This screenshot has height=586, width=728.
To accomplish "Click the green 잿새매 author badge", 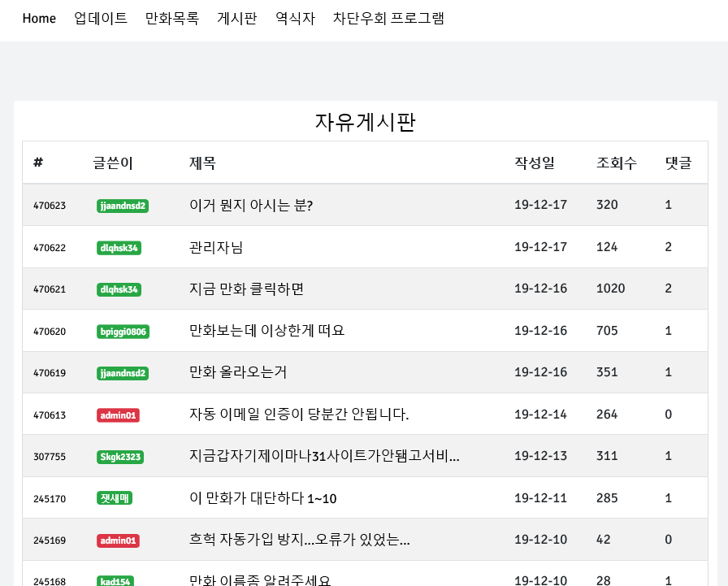I will click(115, 498).
